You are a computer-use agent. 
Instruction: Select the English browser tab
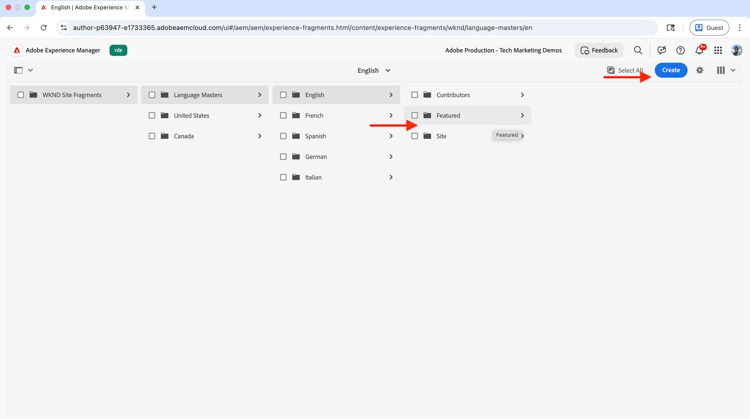90,8
